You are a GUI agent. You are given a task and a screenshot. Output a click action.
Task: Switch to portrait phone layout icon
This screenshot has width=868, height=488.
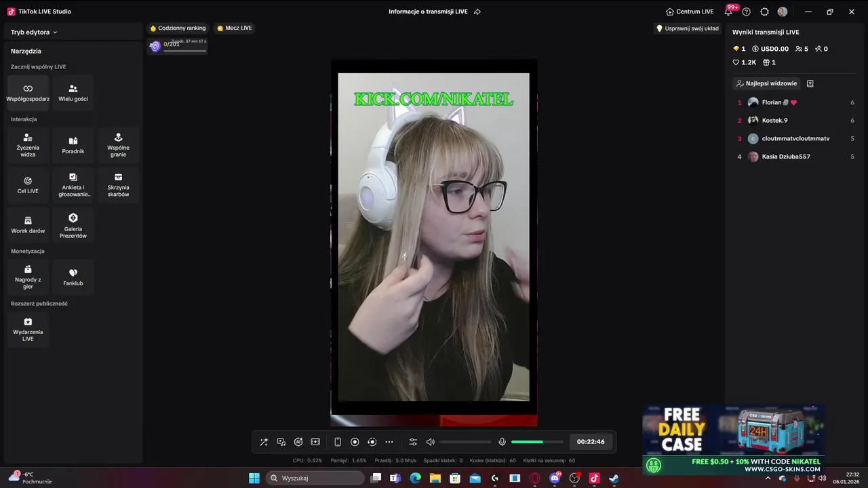coord(338,442)
